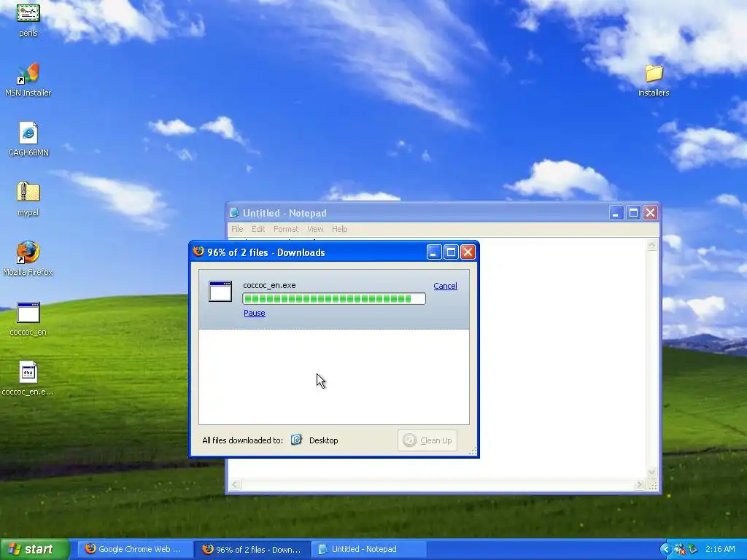Viewport: 747px width, 560px height.
Task: Click the 2:16 AM taskbar clock
Action: [x=720, y=550]
